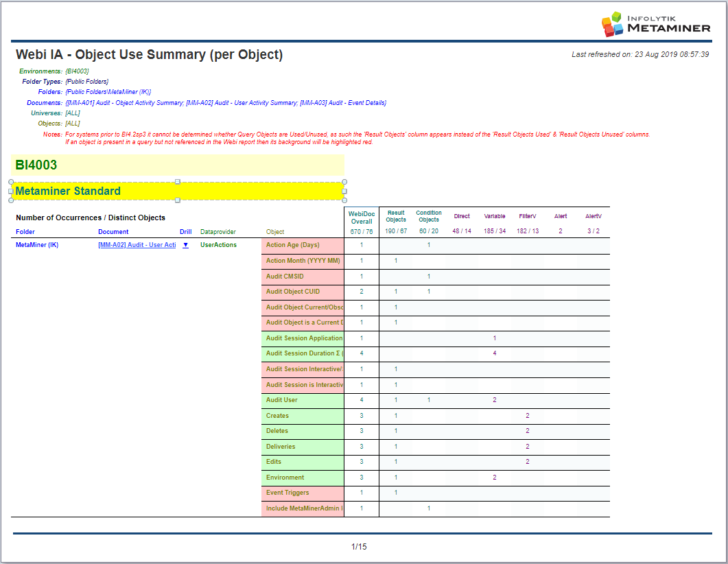Click the Document column label
Screen dimensions: 728x564
pyautogui.click(x=113, y=232)
